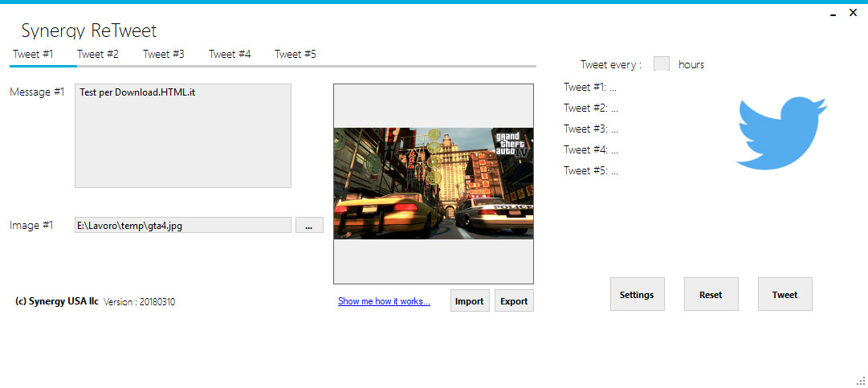Switch to the Tweet #1 tab
Screen dimensions: 868x388
33,55
